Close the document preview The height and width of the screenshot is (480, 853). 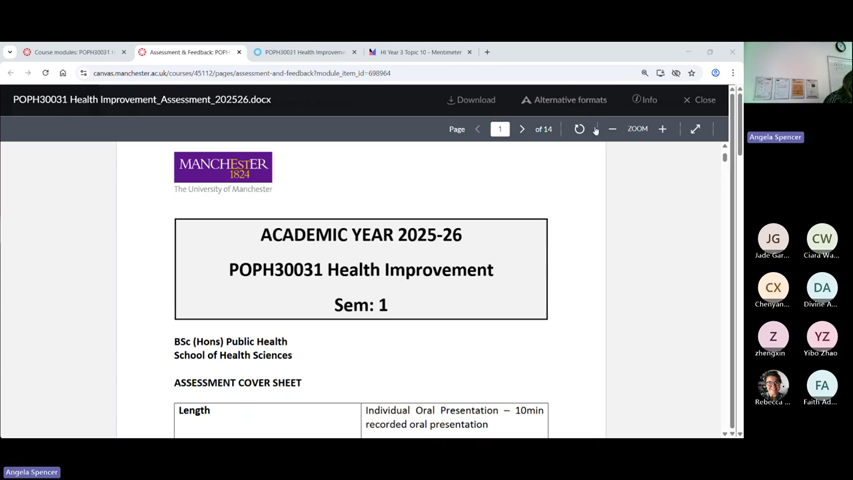[700, 100]
